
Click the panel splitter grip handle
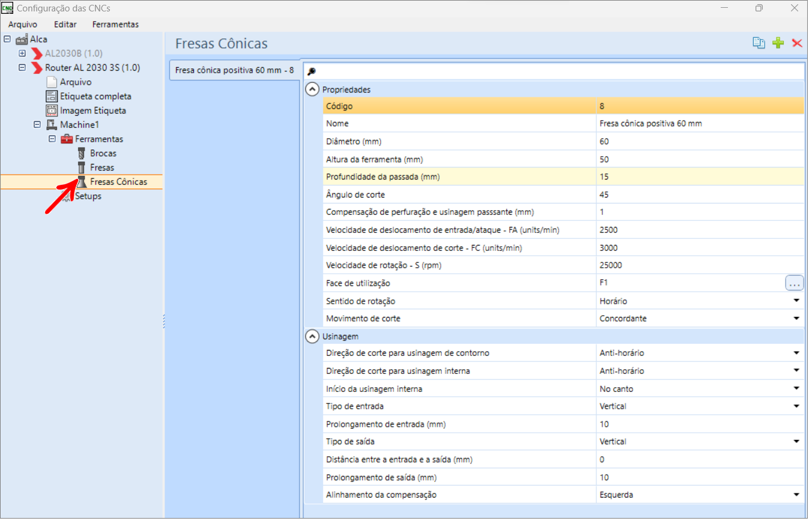pyautogui.click(x=164, y=321)
